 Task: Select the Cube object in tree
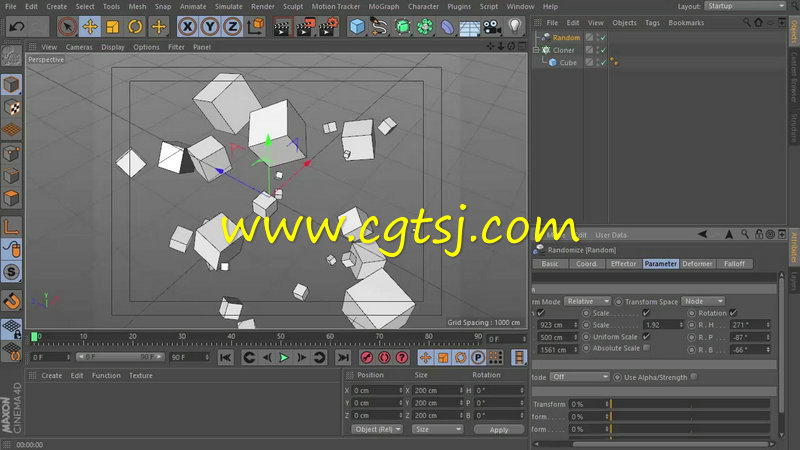[x=568, y=63]
